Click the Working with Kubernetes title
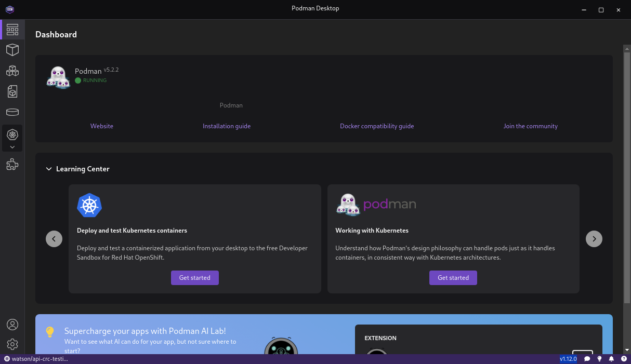The width and height of the screenshot is (631, 364). (372, 231)
